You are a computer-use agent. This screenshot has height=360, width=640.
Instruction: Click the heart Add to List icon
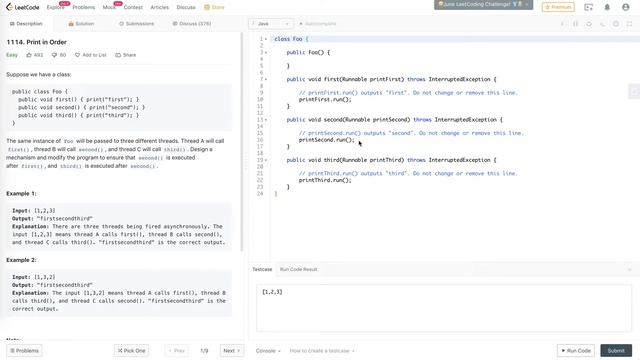point(77,55)
